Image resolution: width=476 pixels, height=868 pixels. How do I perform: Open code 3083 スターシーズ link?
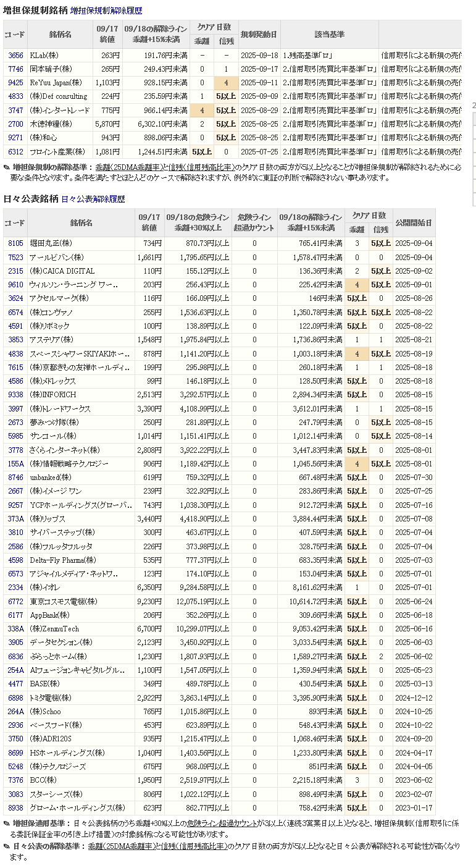(15, 793)
